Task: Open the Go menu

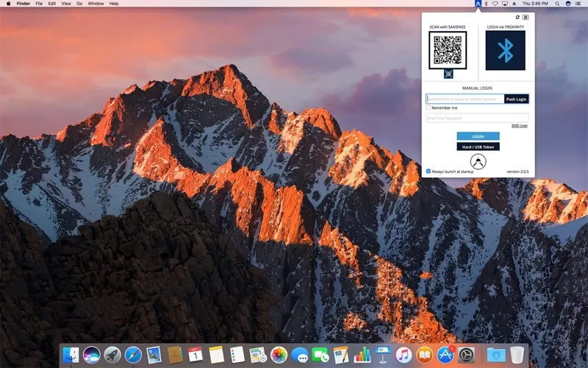Action: (79, 4)
